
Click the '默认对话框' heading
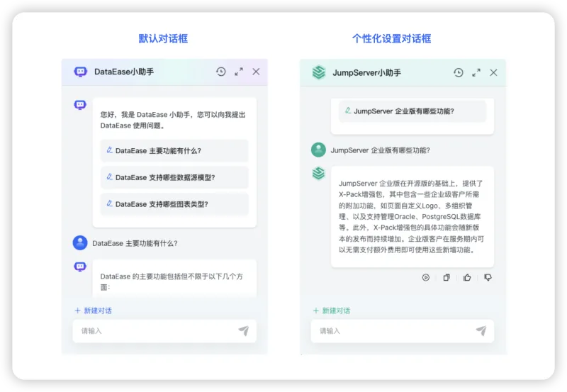(x=163, y=38)
